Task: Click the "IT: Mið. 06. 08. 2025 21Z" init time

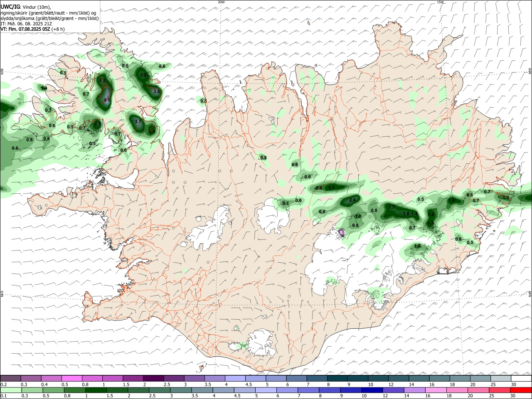Action: click(26, 24)
